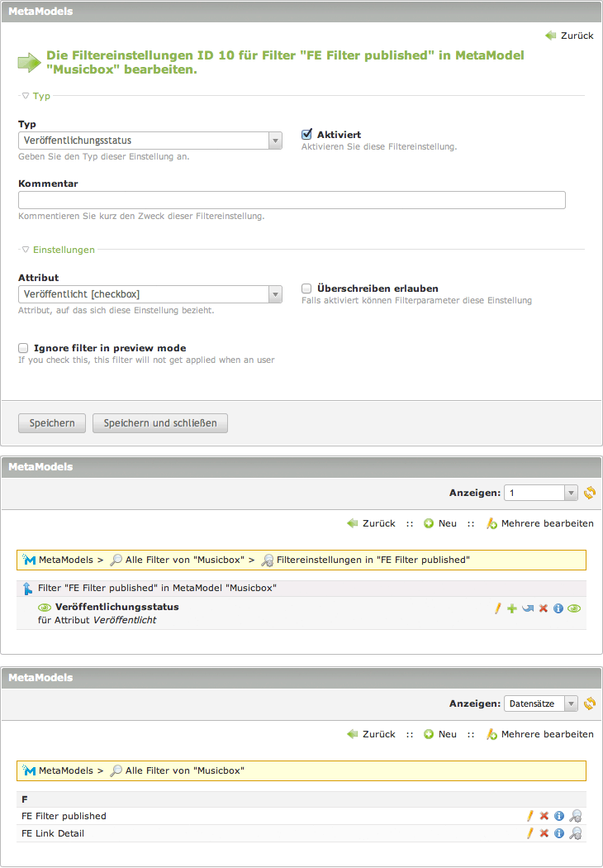Enable the Überschreiben erlauben checkbox

tap(306, 289)
